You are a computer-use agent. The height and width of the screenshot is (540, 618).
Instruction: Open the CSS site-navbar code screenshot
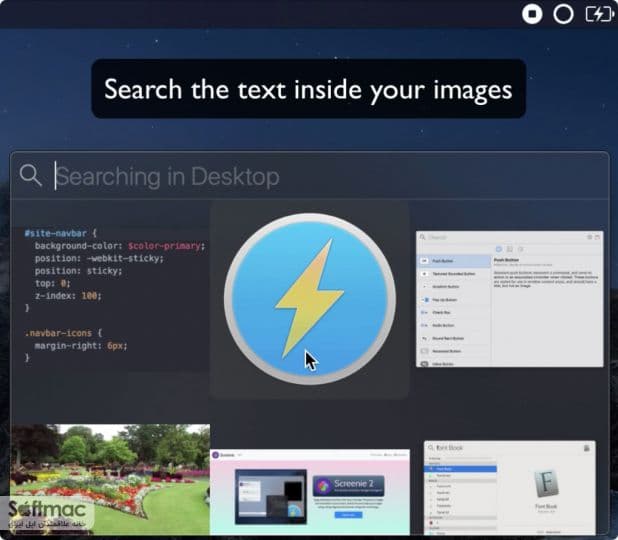coord(110,299)
